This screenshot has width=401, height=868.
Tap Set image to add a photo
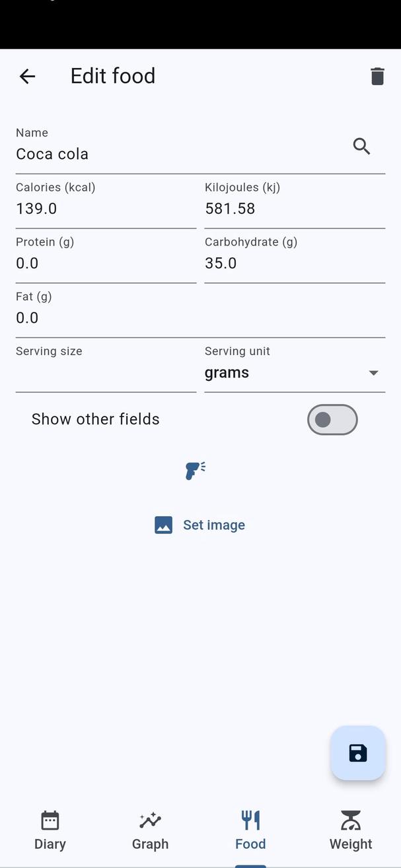[x=200, y=524]
